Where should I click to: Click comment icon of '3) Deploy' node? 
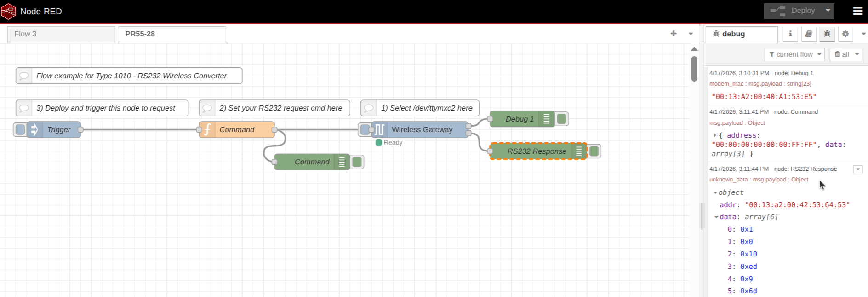24,108
